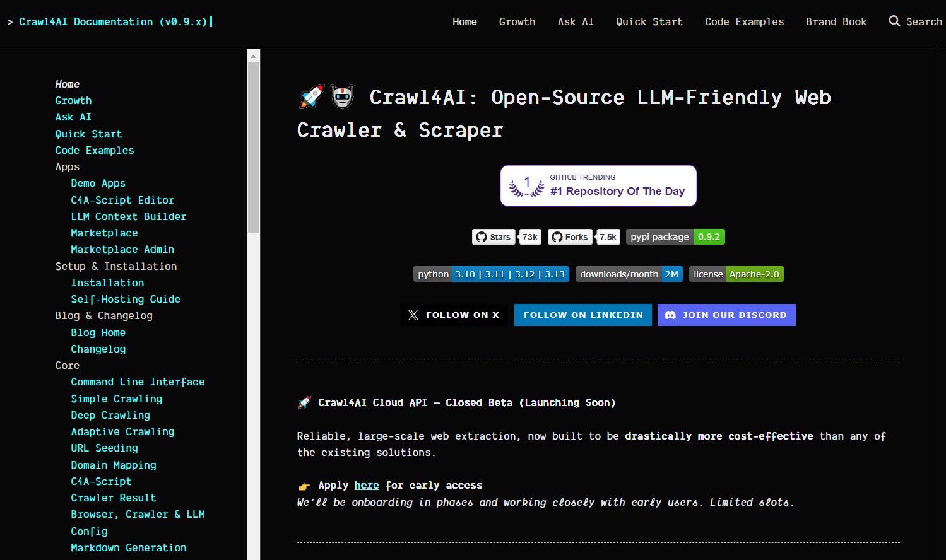946x560 pixels.
Task: Open Simple Crawling sidebar link
Action: coord(116,399)
